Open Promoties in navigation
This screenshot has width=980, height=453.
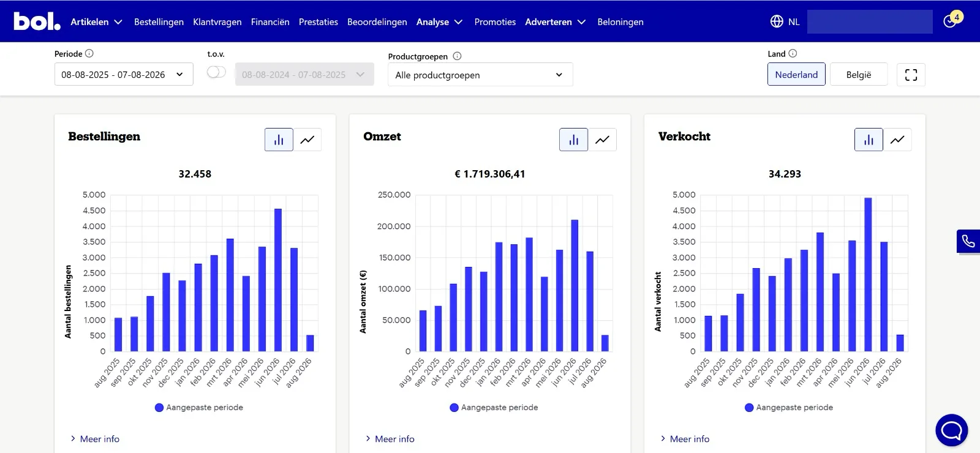click(x=495, y=21)
